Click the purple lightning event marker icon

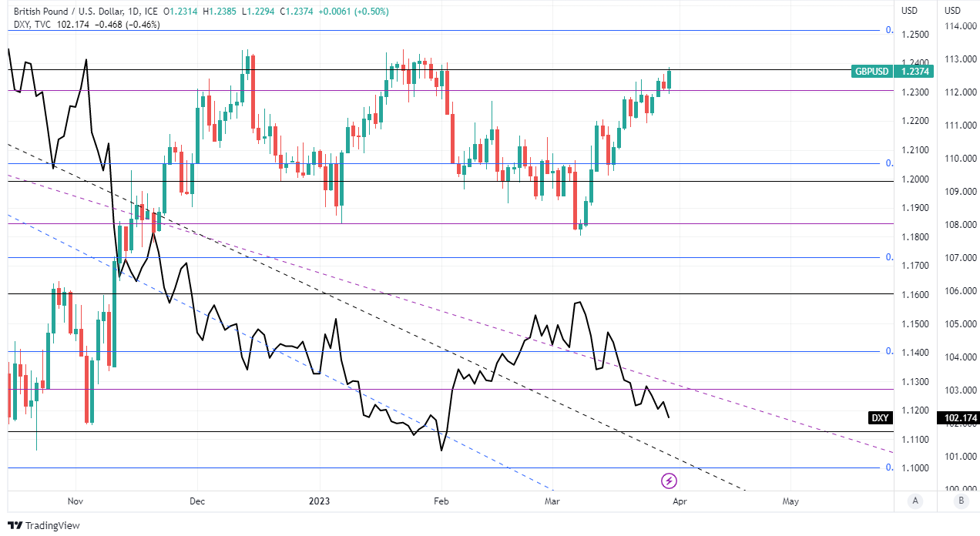670,481
